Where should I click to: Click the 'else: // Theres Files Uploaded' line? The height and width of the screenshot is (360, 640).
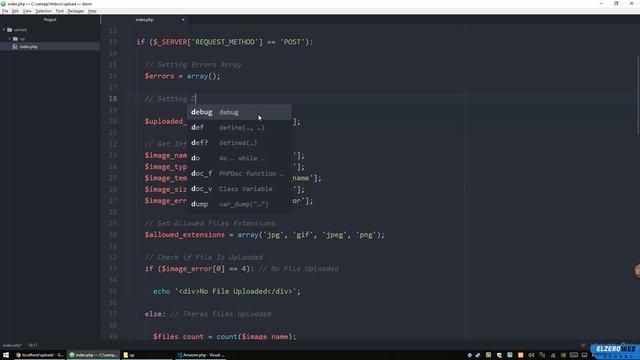208,314
